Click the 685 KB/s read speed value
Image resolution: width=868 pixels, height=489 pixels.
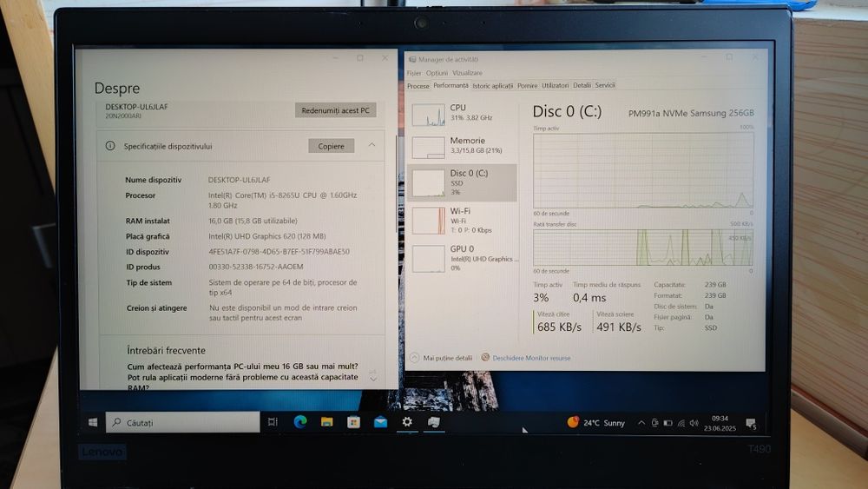559,327
